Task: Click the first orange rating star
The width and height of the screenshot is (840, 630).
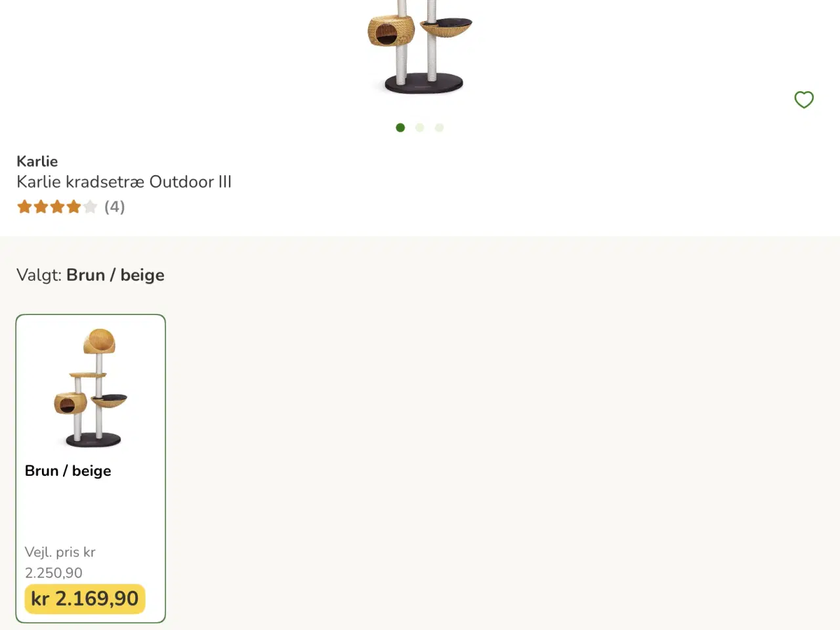Action: 24,207
